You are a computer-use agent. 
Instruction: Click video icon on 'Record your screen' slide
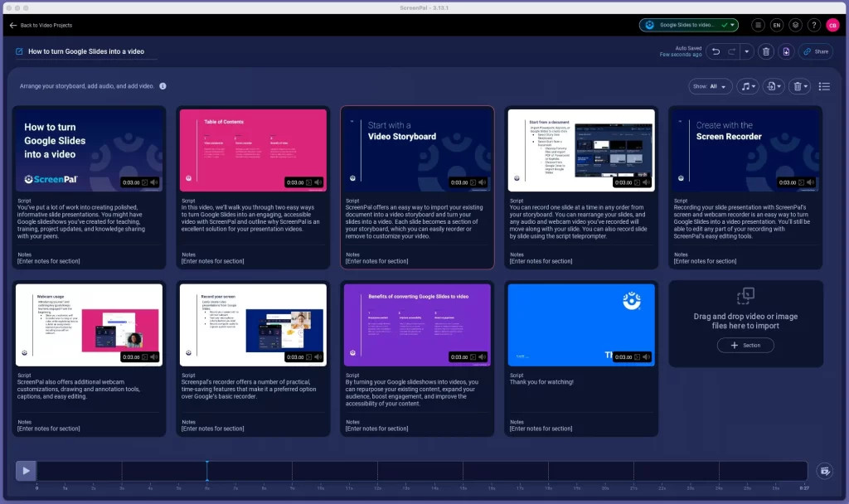click(x=308, y=356)
